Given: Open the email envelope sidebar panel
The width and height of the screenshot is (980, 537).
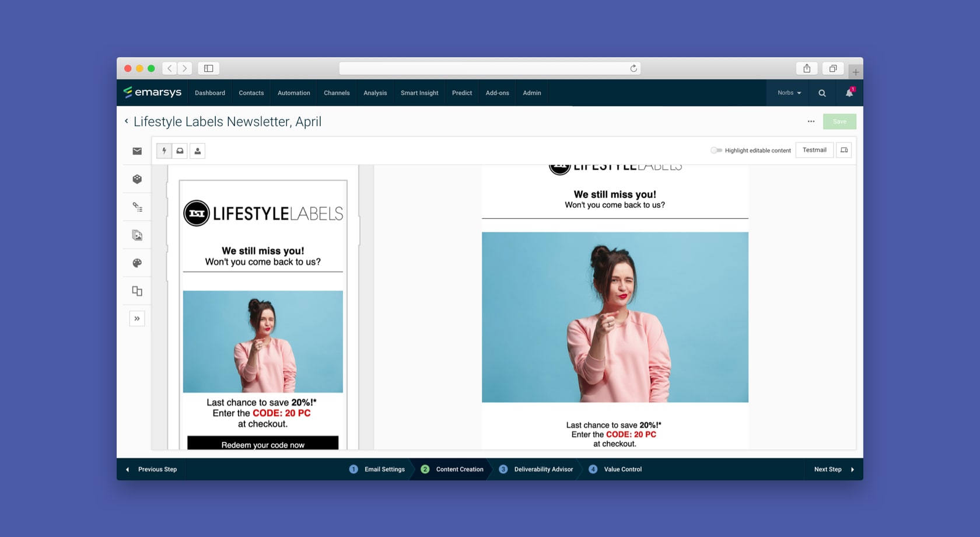Looking at the screenshot, I should coord(137,151).
